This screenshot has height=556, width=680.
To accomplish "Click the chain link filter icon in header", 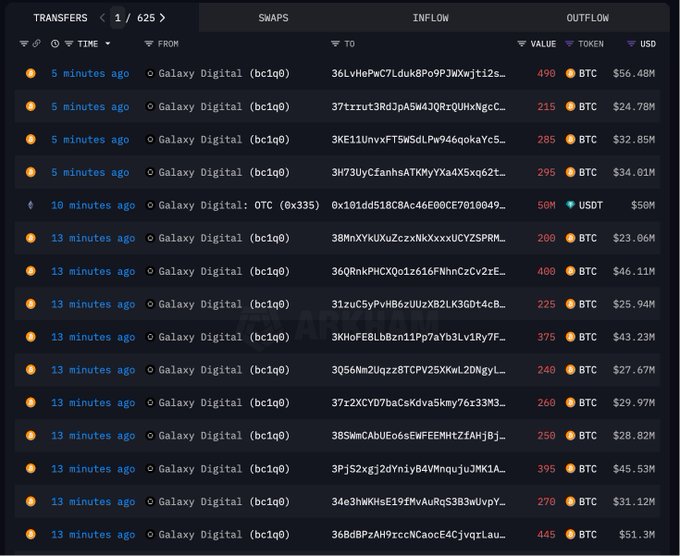I will [36, 44].
